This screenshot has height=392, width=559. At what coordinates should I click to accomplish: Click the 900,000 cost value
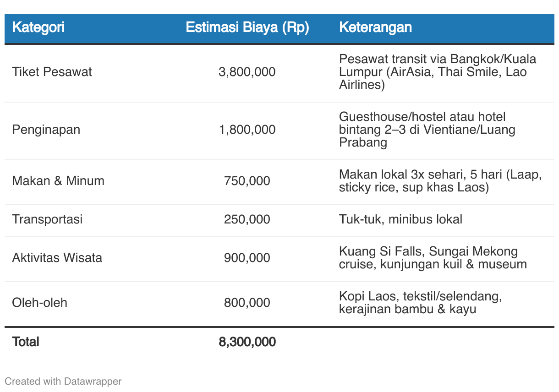tap(247, 258)
